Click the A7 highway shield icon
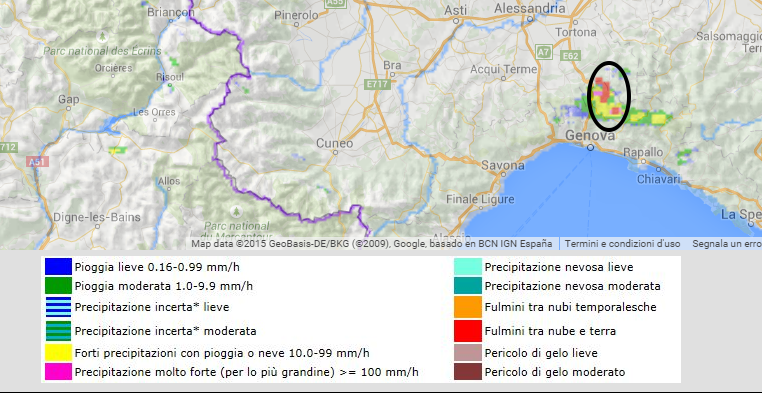The width and height of the screenshot is (762, 393). tap(543, 51)
